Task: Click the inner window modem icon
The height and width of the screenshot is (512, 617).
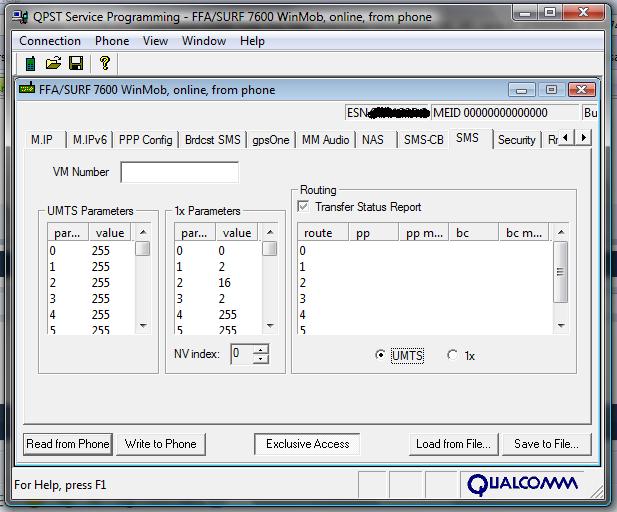Action: [x=27, y=88]
